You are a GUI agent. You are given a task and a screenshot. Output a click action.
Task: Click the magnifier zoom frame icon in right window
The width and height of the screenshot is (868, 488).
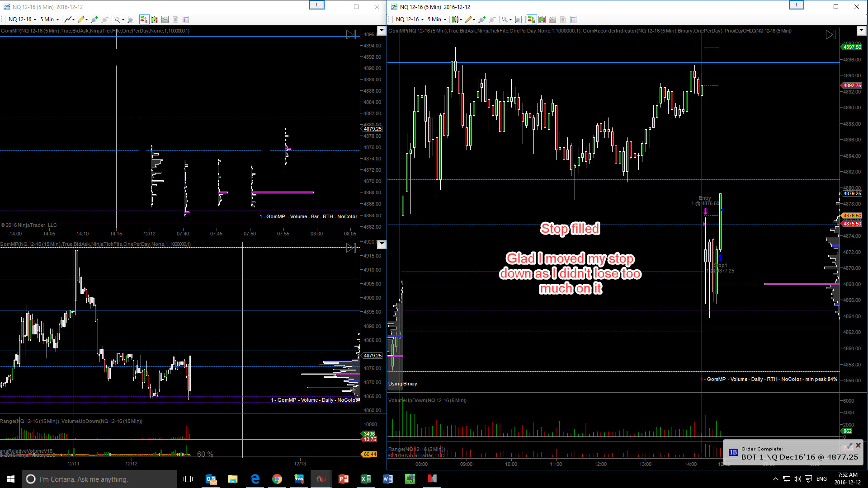point(519,19)
